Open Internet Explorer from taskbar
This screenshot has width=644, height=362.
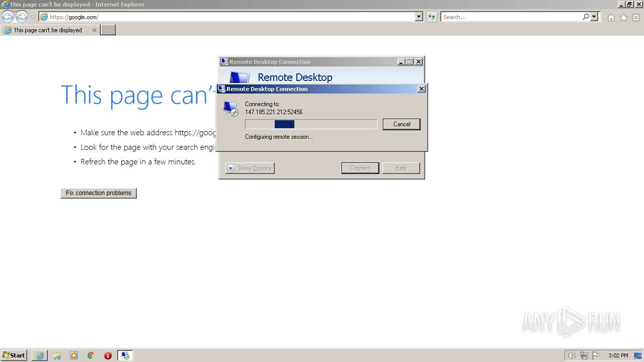click(40, 355)
